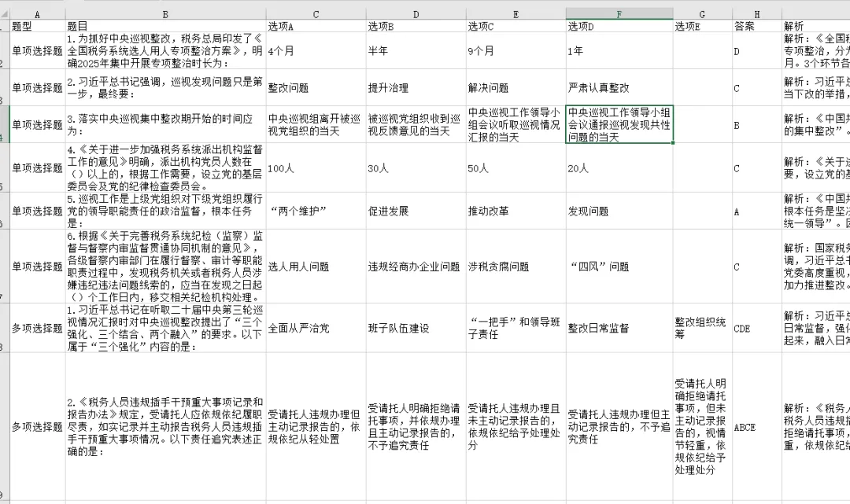The width and height of the screenshot is (850, 504).
Task: Select cell '“一把手”和领导班子责任'
Action: pyautogui.click(x=516, y=328)
